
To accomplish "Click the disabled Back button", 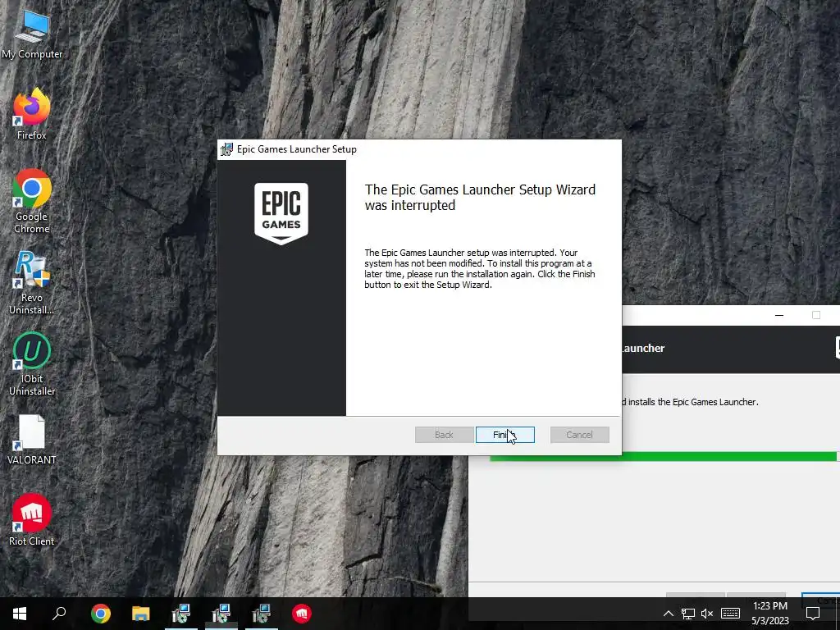I will [x=444, y=435].
